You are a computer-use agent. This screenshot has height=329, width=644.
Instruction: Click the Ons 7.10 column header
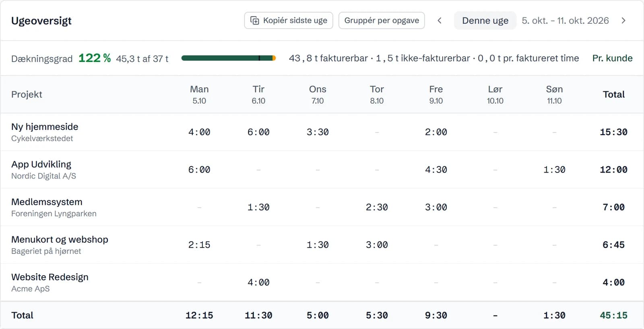coord(318,95)
